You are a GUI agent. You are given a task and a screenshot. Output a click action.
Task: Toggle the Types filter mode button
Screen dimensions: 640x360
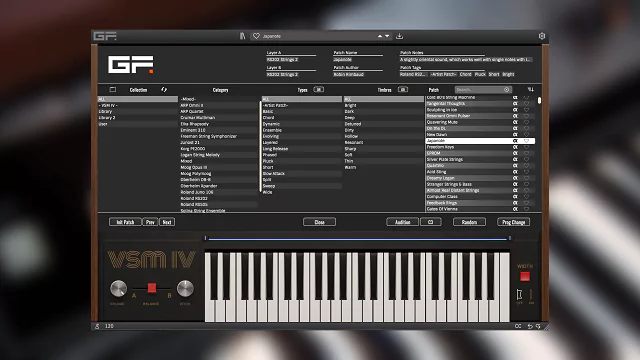[x=319, y=89]
